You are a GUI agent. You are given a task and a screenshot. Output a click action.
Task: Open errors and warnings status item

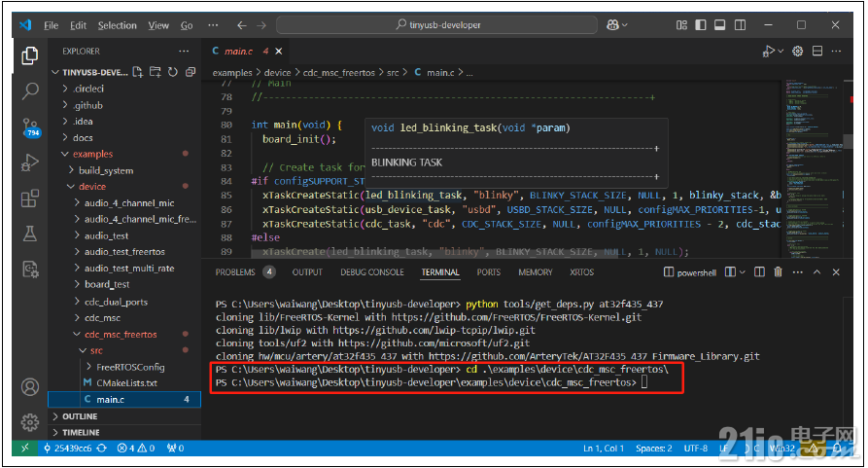(x=136, y=449)
